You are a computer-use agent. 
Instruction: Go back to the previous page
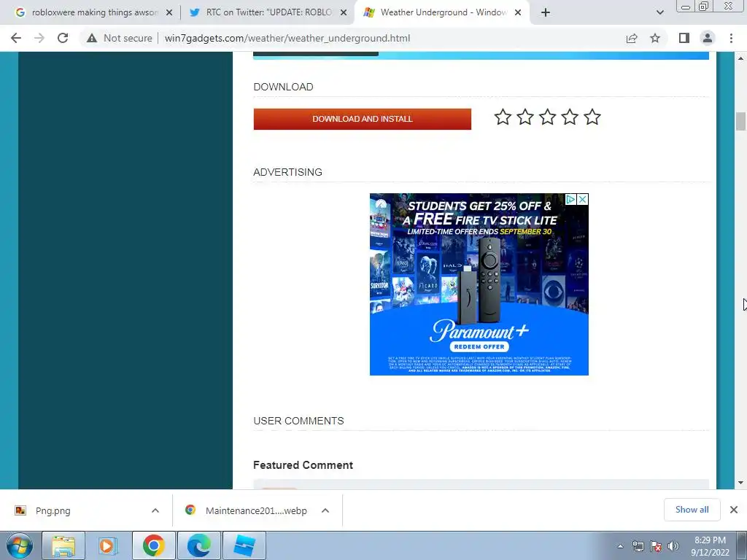[16, 38]
